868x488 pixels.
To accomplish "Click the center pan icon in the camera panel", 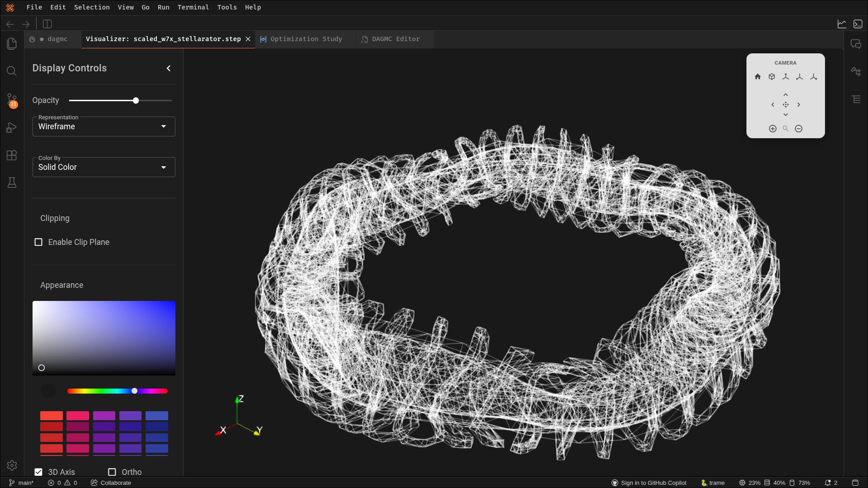I will point(786,105).
